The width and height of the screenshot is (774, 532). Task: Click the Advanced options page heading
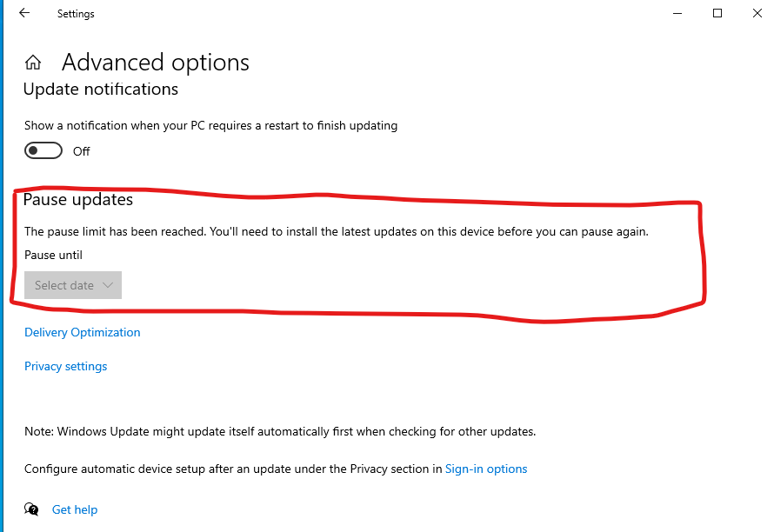[x=156, y=63]
